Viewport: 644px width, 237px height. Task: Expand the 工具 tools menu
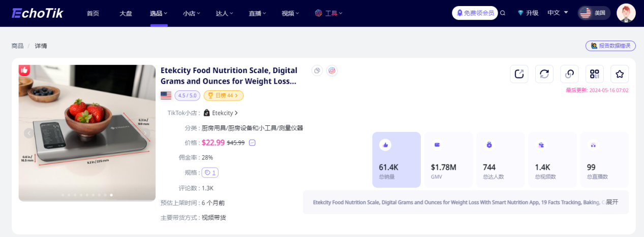click(x=329, y=13)
